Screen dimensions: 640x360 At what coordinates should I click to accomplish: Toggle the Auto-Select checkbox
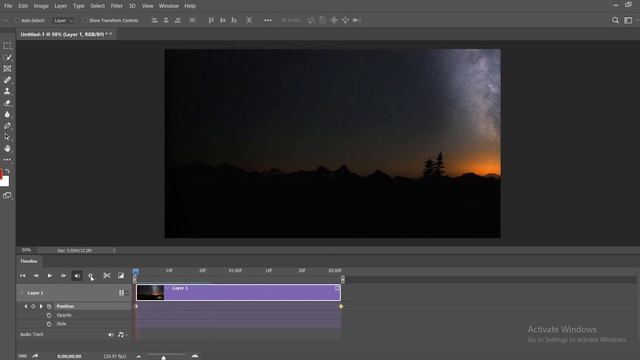pos(17,20)
